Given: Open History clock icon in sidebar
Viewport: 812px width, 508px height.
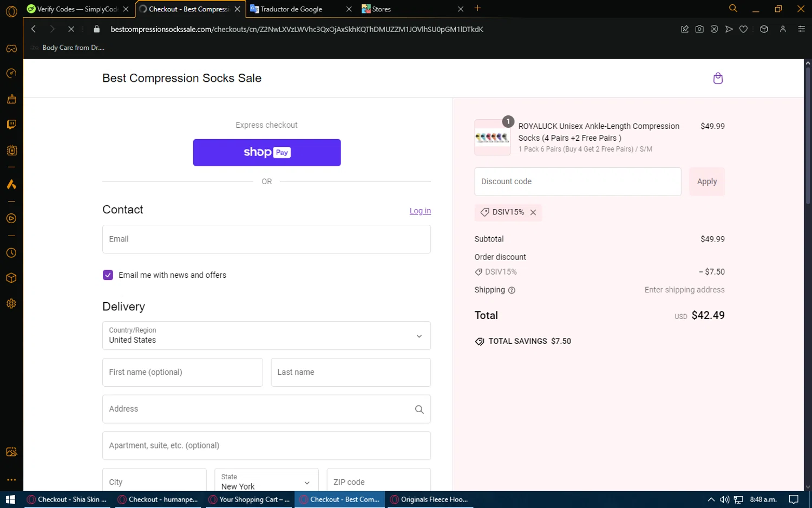Looking at the screenshot, I should (11, 253).
